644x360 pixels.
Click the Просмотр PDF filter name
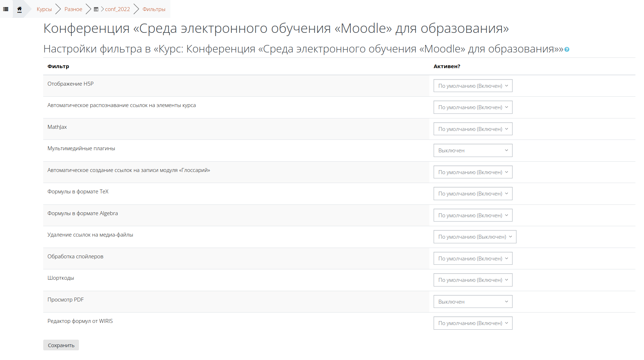click(x=65, y=300)
